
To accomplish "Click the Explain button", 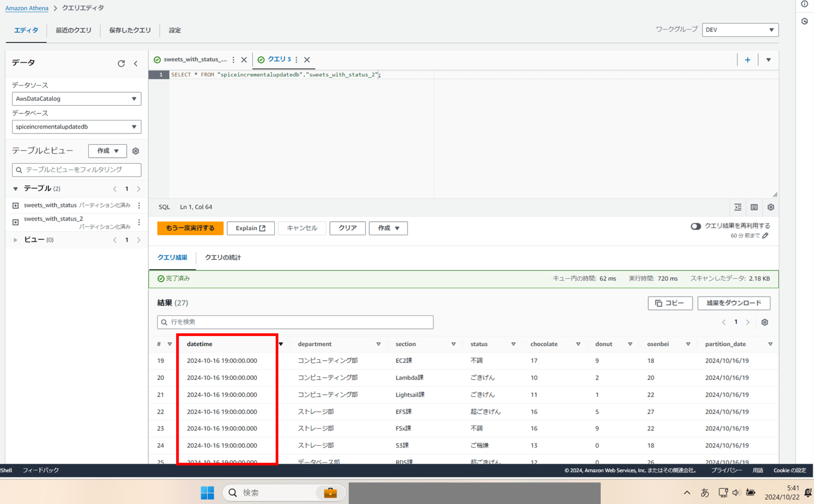I will [x=251, y=228].
